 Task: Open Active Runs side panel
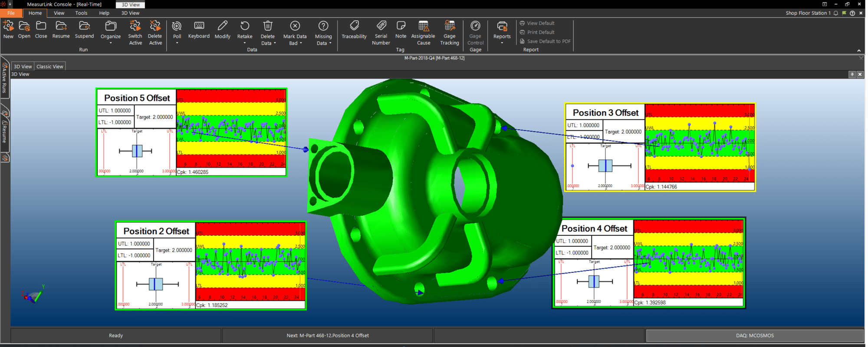coord(4,77)
